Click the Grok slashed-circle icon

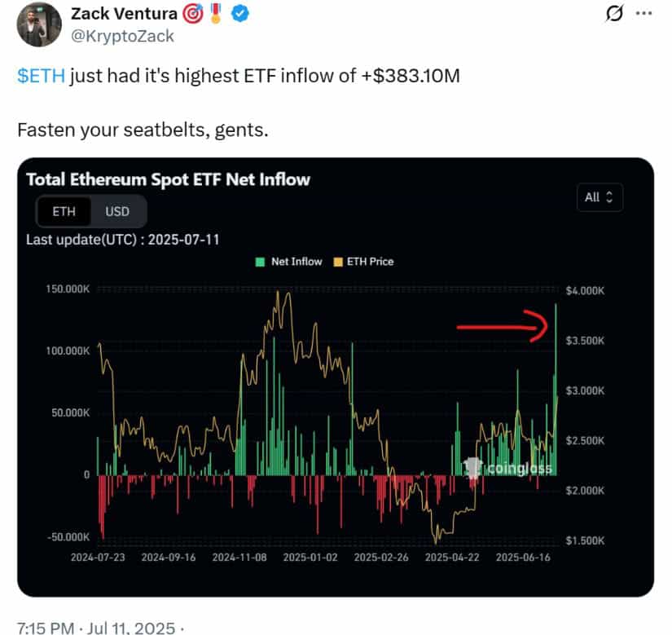tap(613, 14)
